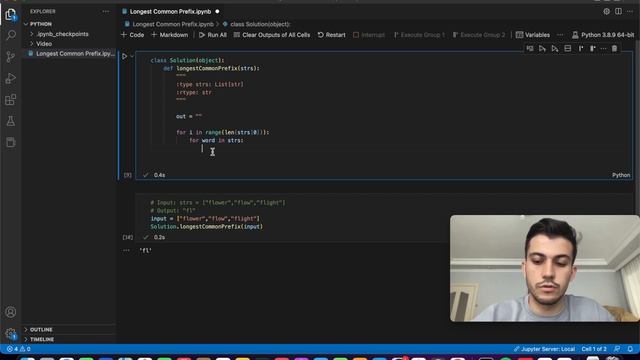Image resolution: width=640 pixels, height=360 pixels.
Task: Add a new Code cell
Action: 132,35
